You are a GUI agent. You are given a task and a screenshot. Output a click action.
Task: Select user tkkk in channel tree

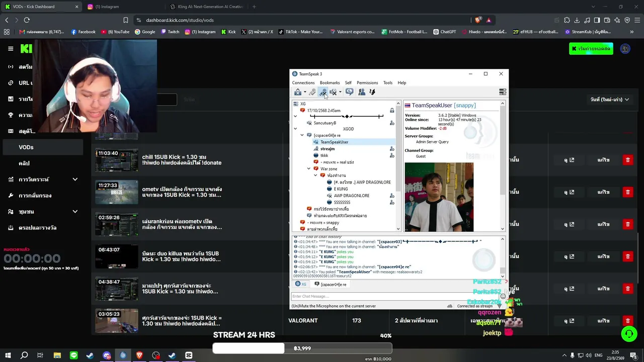324,155
